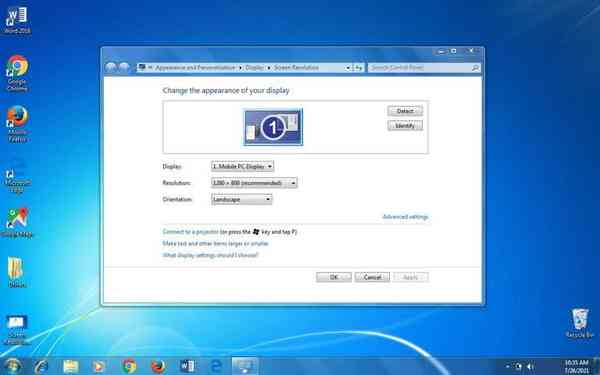
Task: Maximize the Screen Resolution window
Action: [454, 51]
